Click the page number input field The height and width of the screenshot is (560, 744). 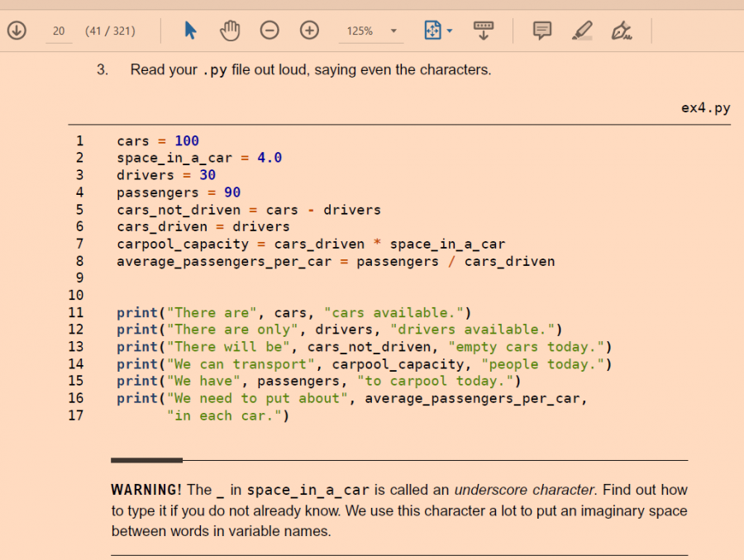click(58, 31)
